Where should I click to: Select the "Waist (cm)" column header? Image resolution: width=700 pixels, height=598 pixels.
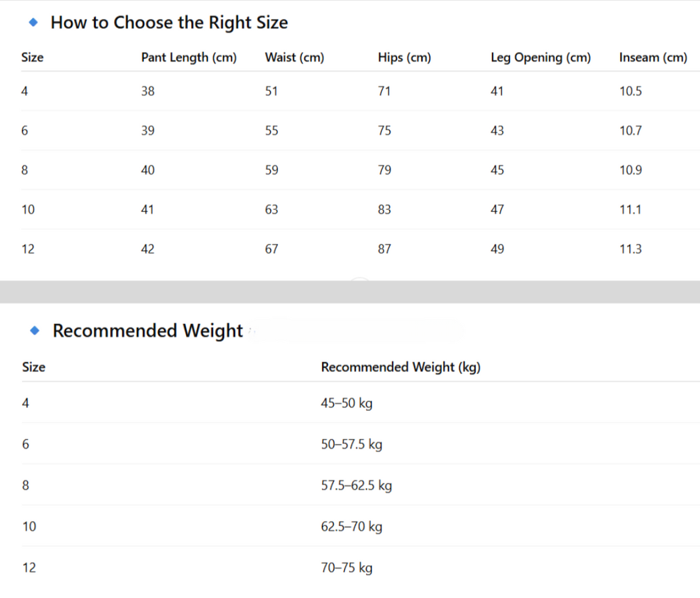click(295, 57)
